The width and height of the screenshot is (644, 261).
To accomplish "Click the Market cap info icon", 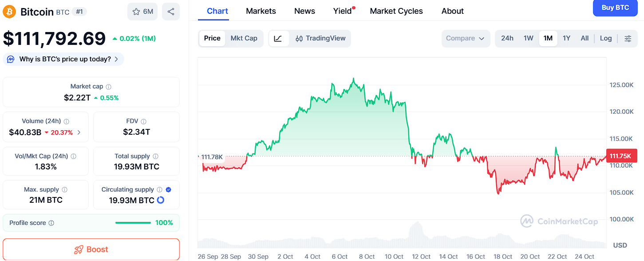I will 109,87.
